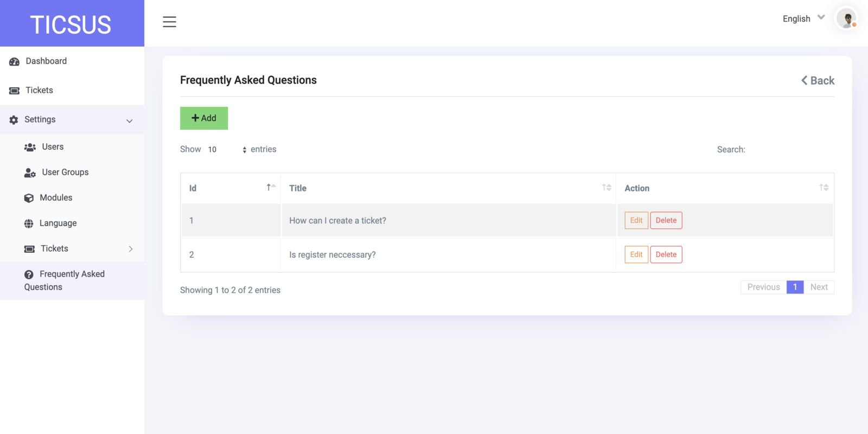Open the Modules submenu item
Screen dimensions: 868x434
[72, 197]
